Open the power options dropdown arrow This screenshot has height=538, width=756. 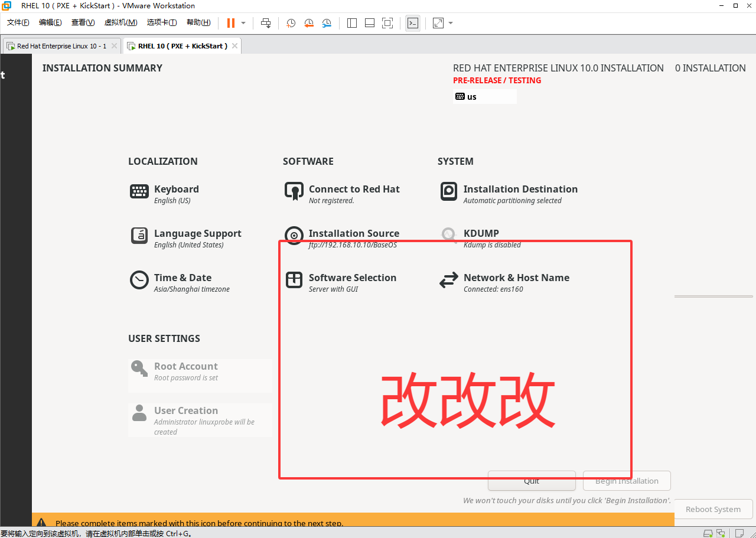tap(243, 23)
